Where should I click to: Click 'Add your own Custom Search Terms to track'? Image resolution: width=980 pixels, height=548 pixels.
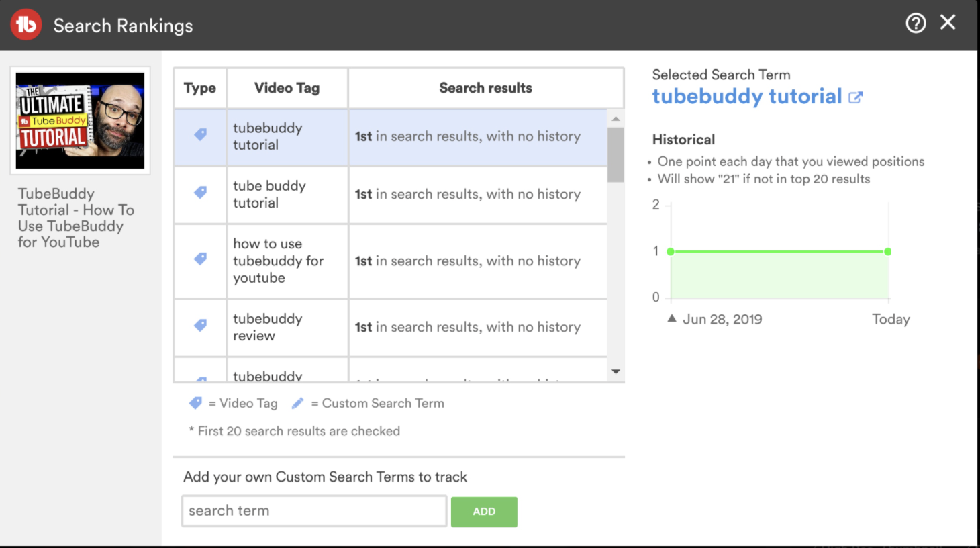pos(325,477)
